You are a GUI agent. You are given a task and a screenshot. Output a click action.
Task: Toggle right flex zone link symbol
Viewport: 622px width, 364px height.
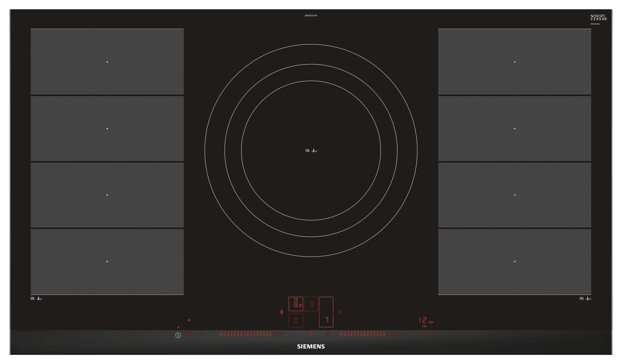(340, 312)
